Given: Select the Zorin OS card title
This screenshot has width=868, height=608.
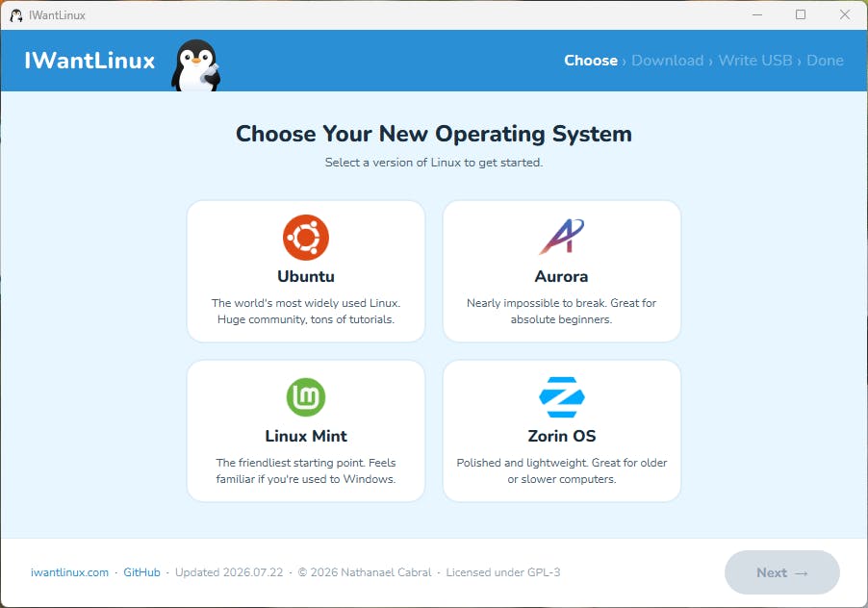Looking at the screenshot, I should tap(561, 436).
